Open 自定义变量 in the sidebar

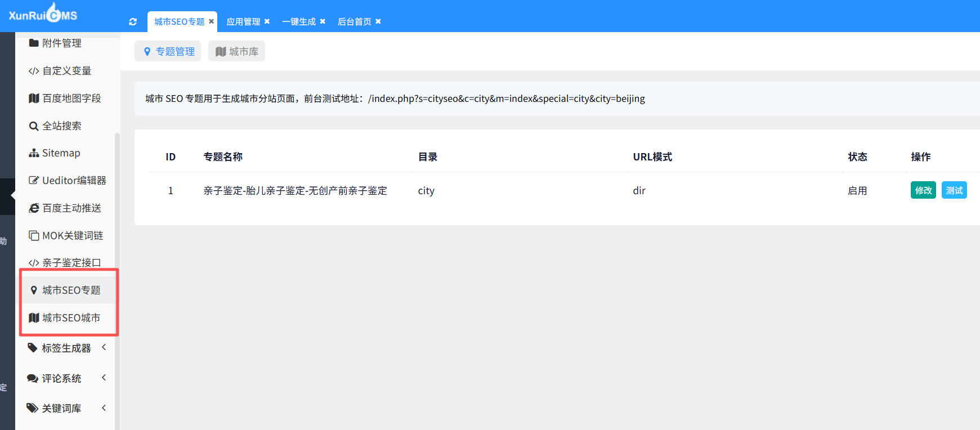click(x=68, y=71)
